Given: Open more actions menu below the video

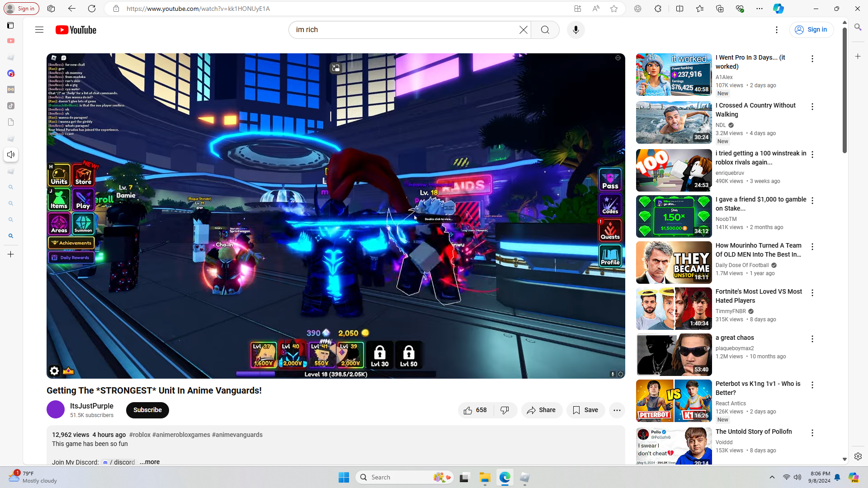Looking at the screenshot, I should coord(617,410).
